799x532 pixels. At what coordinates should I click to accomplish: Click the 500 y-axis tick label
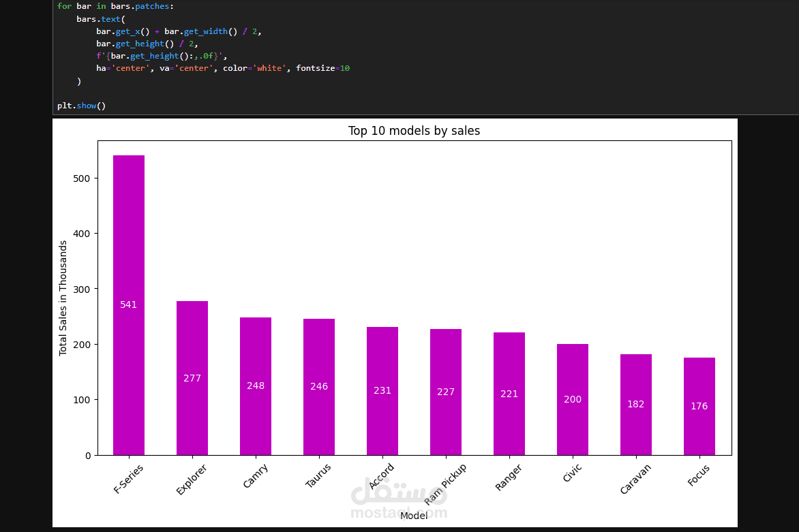click(82, 178)
